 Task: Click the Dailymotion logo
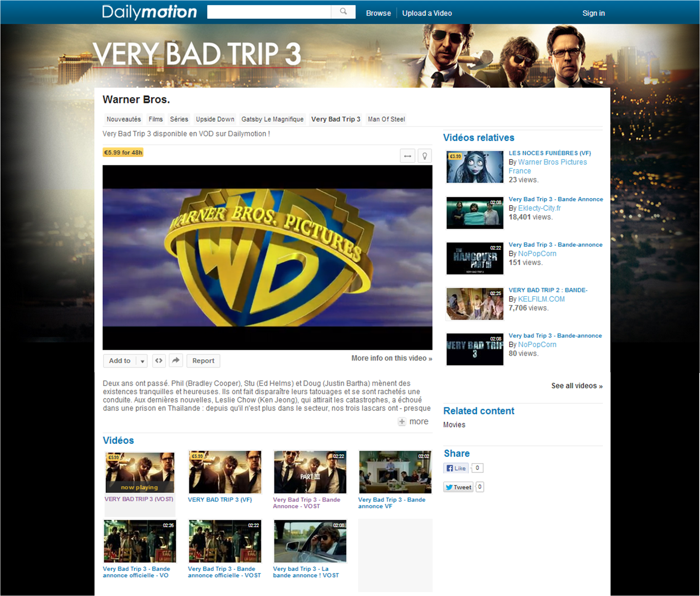[149, 12]
